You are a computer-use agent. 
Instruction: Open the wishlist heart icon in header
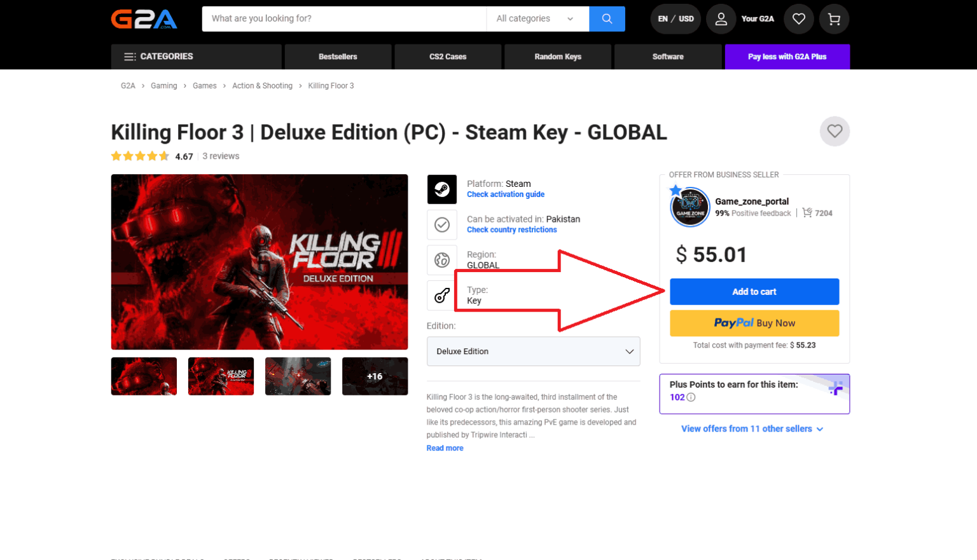pyautogui.click(x=798, y=18)
